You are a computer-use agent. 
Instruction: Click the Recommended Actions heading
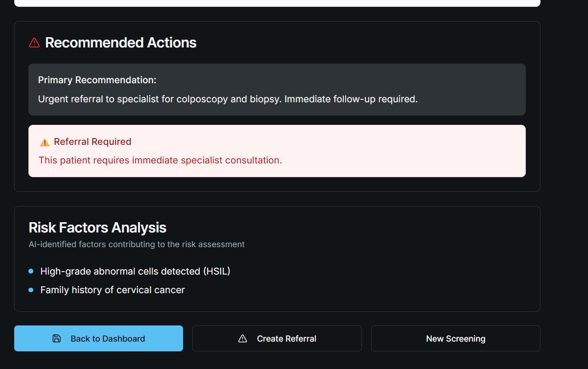pos(120,43)
